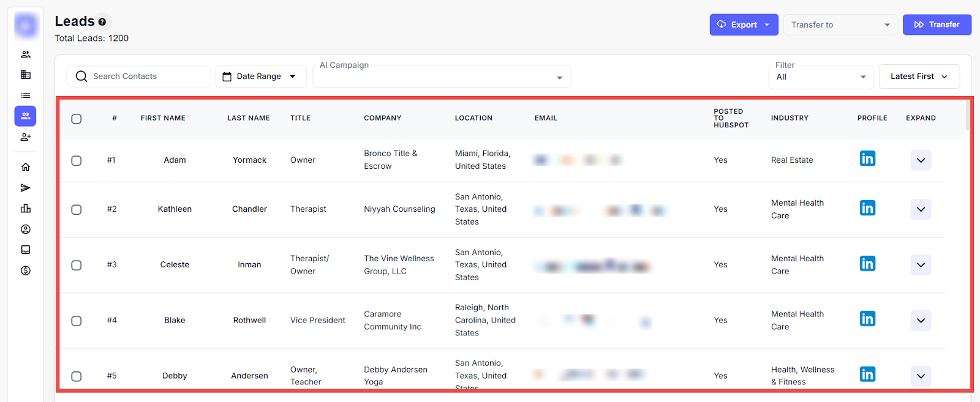Open the Latest First sort dropdown
The width and height of the screenshot is (980, 402).
pos(919,76)
